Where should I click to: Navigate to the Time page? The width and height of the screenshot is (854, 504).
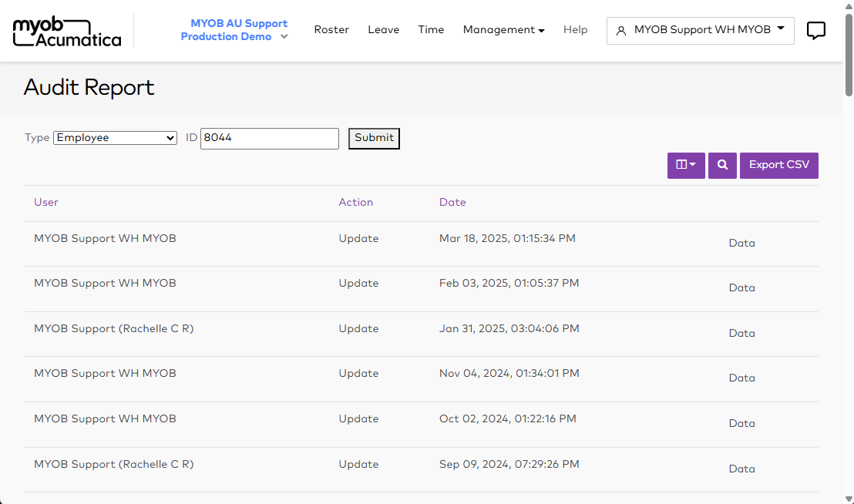pos(431,30)
